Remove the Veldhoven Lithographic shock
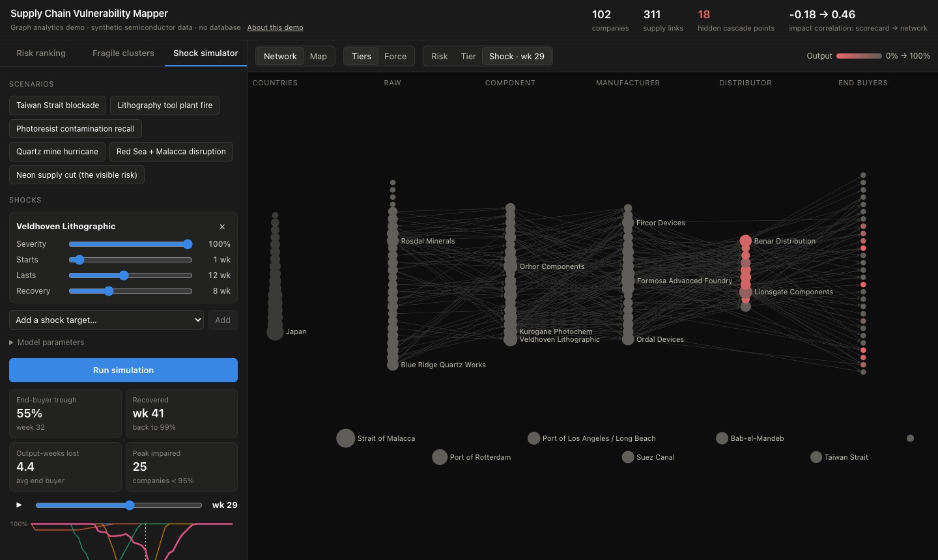This screenshot has height=560, width=938. point(222,227)
